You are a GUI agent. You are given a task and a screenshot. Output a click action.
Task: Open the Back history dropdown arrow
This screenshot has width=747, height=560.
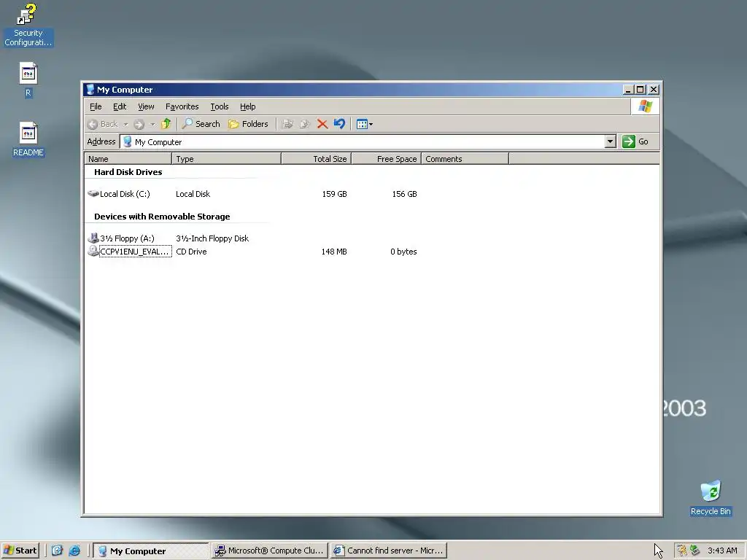[x=125, y=124]
